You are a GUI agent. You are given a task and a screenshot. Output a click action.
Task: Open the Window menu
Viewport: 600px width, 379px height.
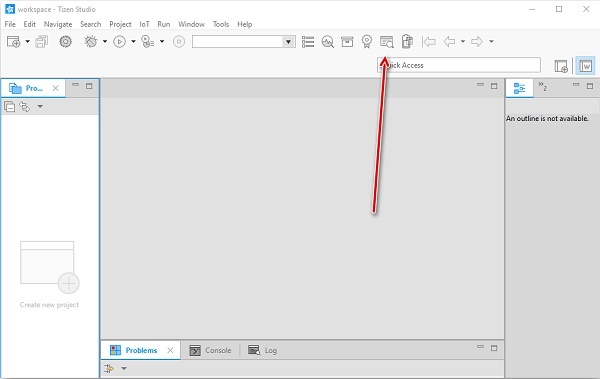click(x=191, y=24)
